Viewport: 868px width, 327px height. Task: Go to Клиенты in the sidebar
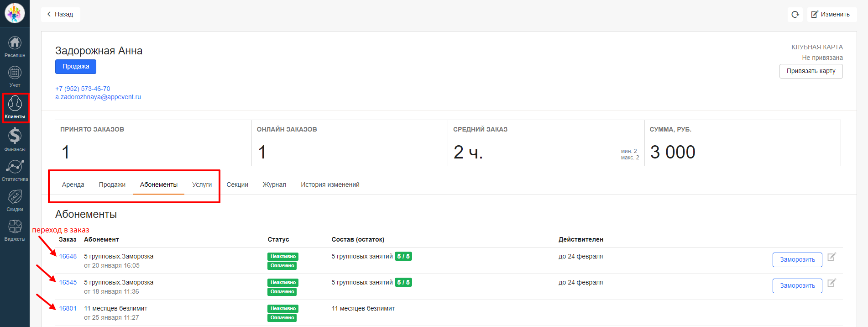15,108
